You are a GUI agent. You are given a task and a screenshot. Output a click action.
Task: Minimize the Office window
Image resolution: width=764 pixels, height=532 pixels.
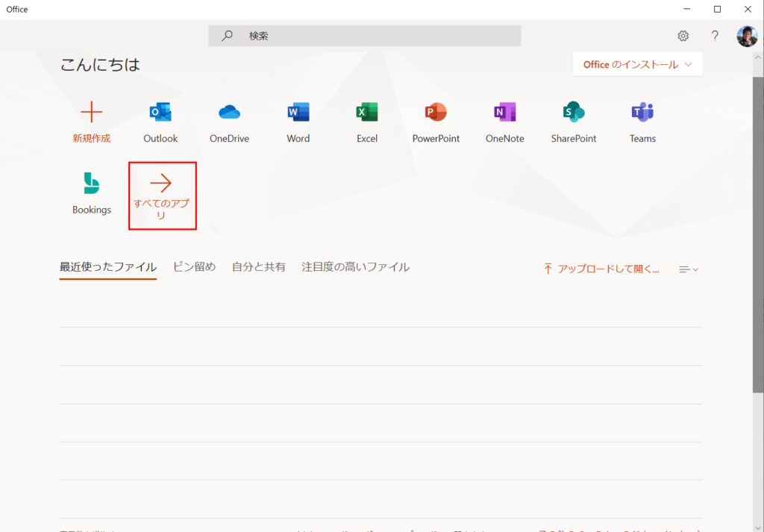coord(687,9)
